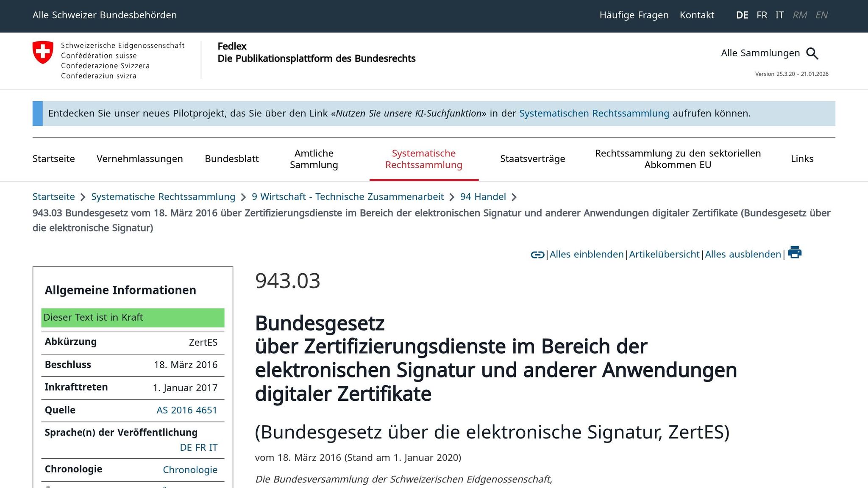Open Artikelübersicht link
The width and height of the screenshot is (868, 488).
click(x=664, y=255)
